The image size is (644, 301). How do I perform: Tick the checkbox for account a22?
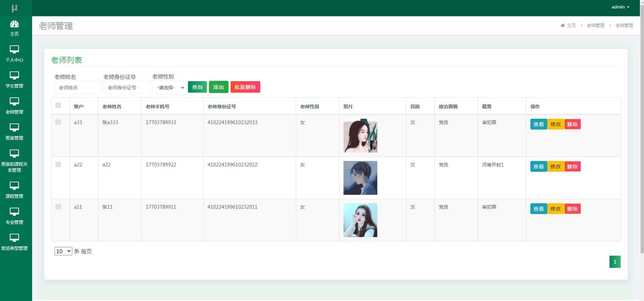[x=58, y=164]
